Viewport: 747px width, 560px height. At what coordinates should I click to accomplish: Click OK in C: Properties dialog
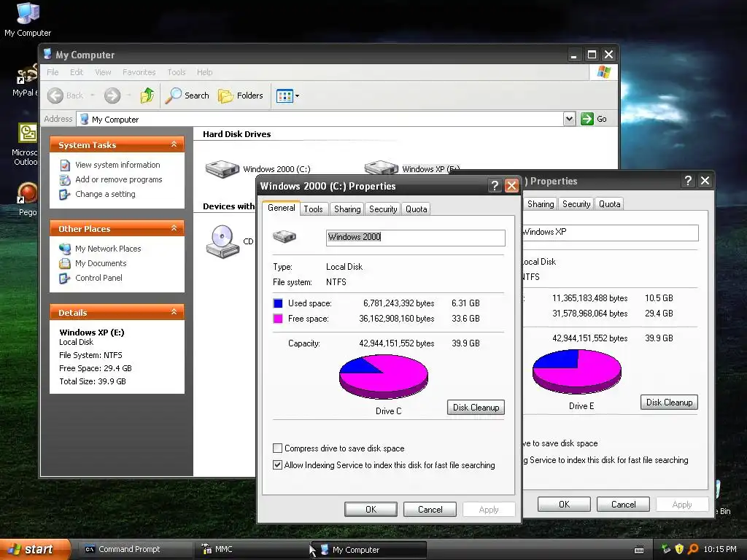click(371, 510)
